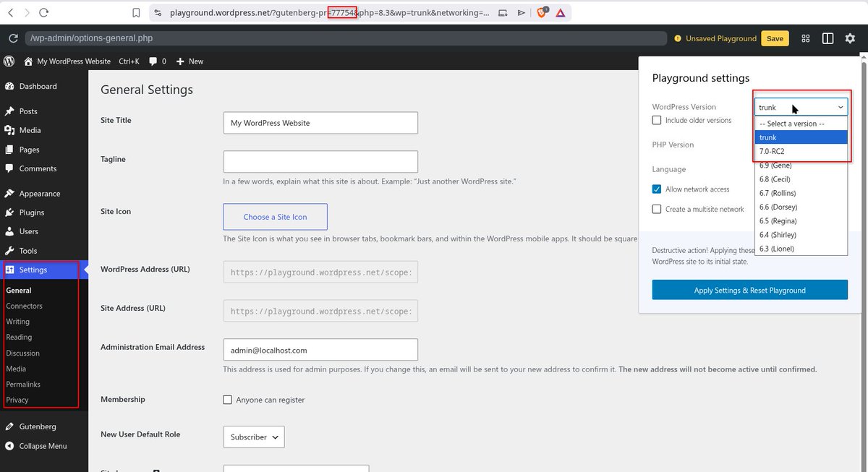Check Include older versions

point(657,120)
